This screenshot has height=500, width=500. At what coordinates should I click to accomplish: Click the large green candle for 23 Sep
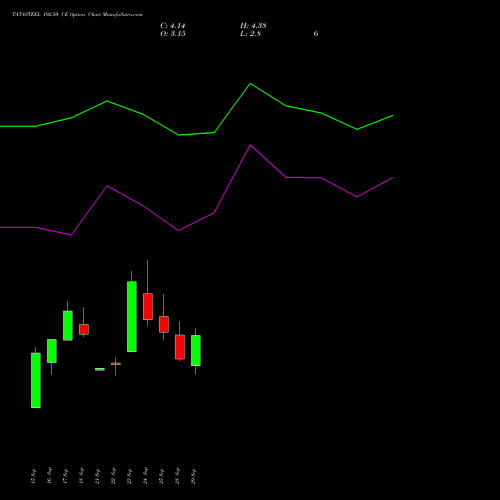132,317
